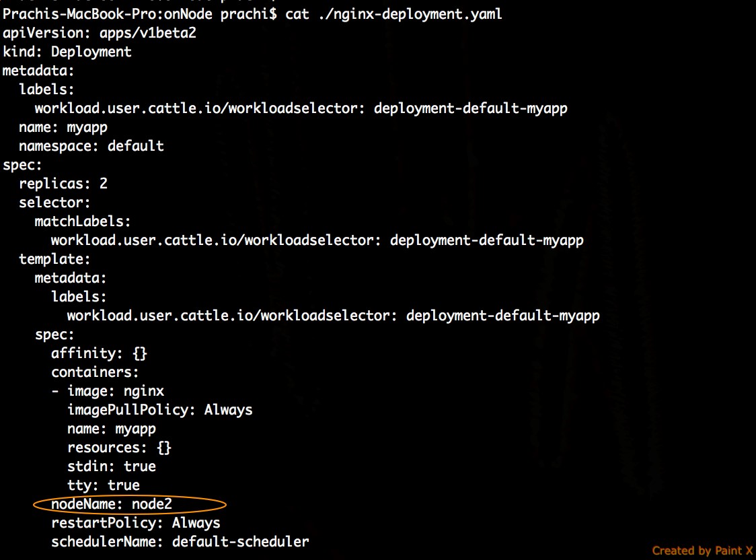The height and width of the screenshot is (560, 756).
Task: Click the template: key line
Action: [x=54, y=259]
